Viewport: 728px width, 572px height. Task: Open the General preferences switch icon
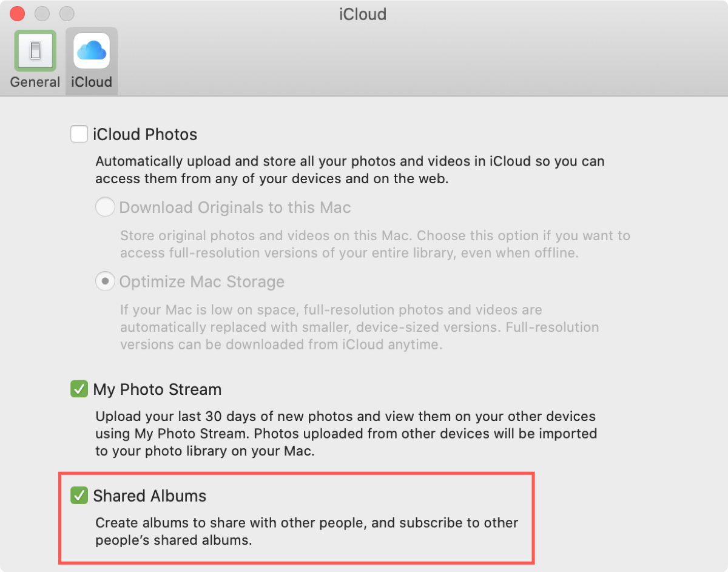coord(35,50)
